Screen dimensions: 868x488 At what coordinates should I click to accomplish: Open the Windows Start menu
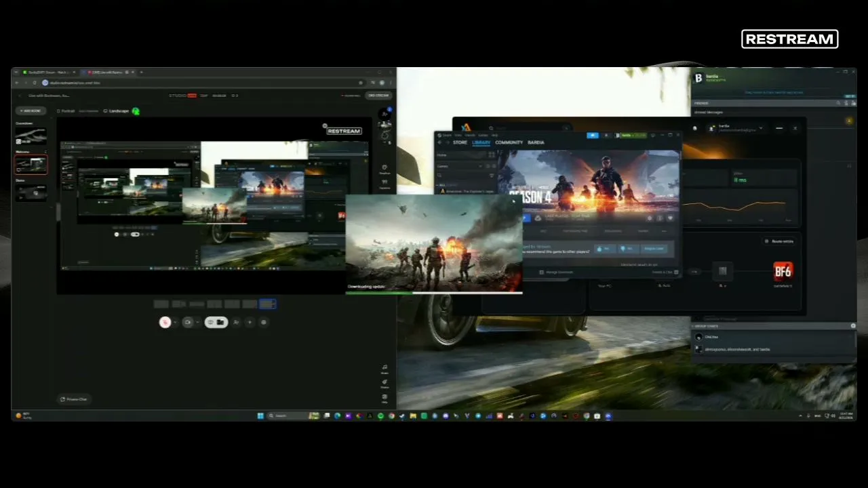click(x=260, y=416)
